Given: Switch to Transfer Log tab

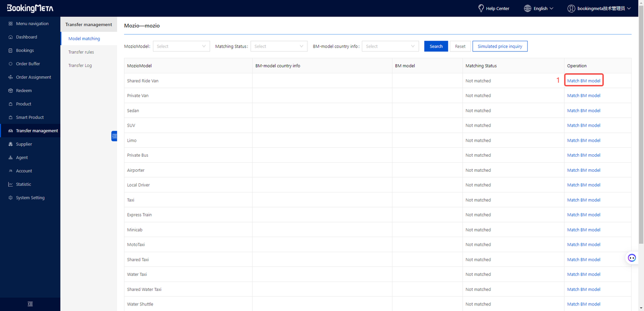Looking at the screenshot, I should click(80, 66).
